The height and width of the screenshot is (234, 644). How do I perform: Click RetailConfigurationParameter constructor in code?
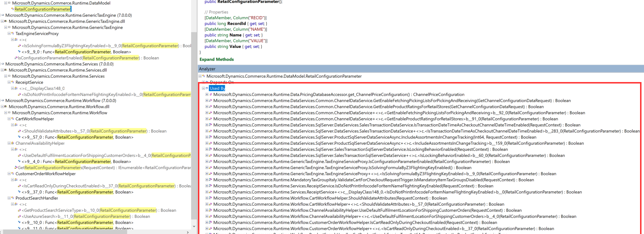(248, 2)
